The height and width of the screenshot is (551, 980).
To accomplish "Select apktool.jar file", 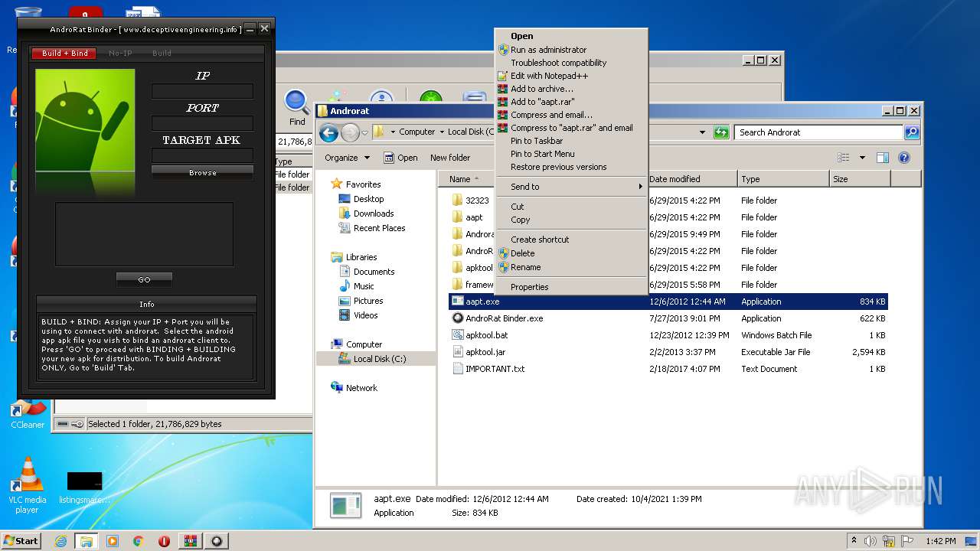I will [x=485, y=352].
